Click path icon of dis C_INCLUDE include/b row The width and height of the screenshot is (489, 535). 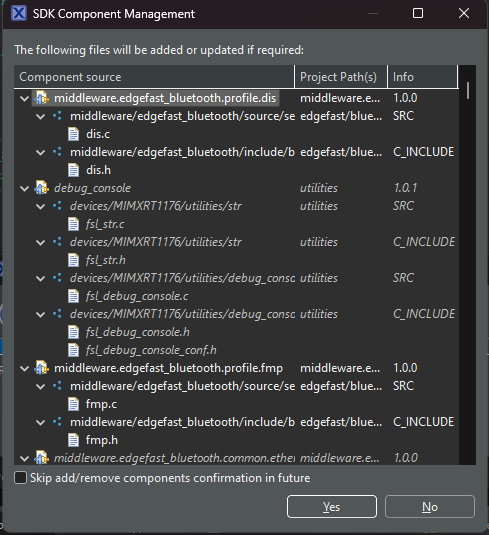57,152
